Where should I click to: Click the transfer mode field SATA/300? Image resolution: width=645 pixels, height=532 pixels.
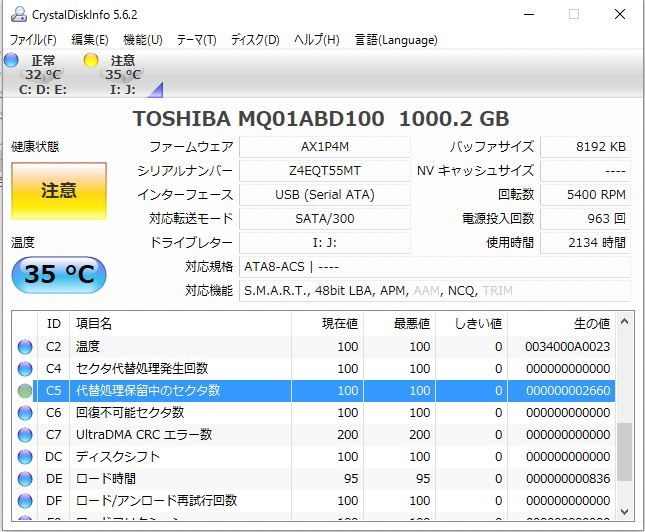pyautogui.click(x=325, y=218)
